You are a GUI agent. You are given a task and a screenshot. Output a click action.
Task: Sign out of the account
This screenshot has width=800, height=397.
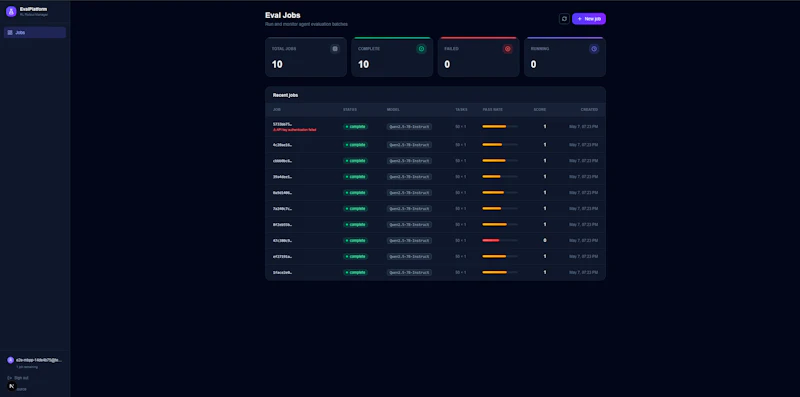pos(18,378)
